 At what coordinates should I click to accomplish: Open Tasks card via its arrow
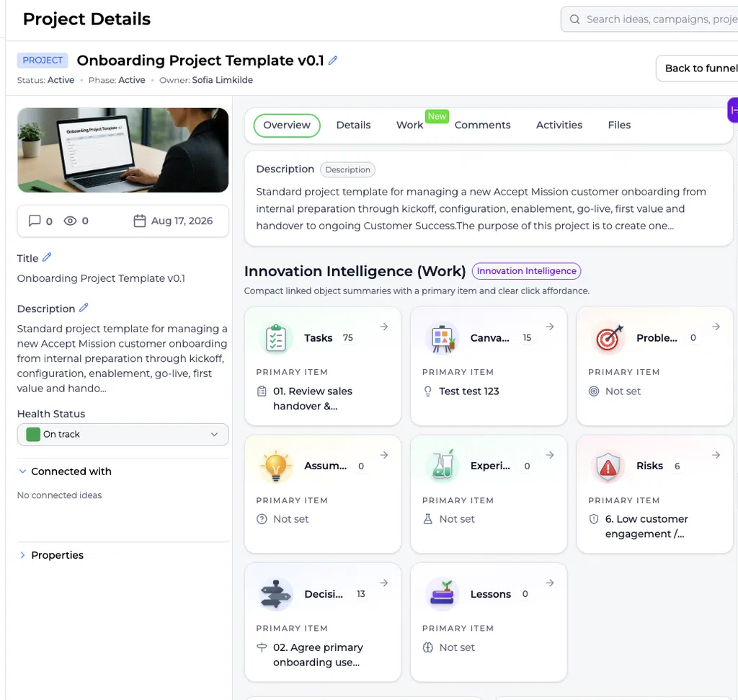pos(384,327)
